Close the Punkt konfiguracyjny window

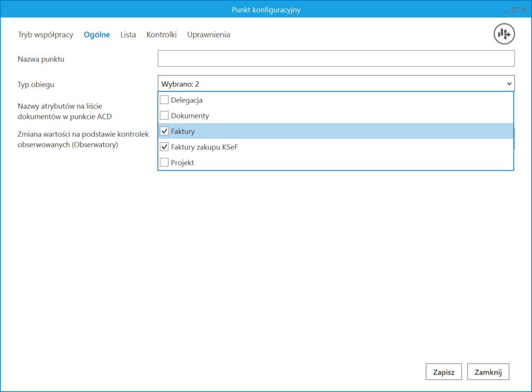coord(524,10)
